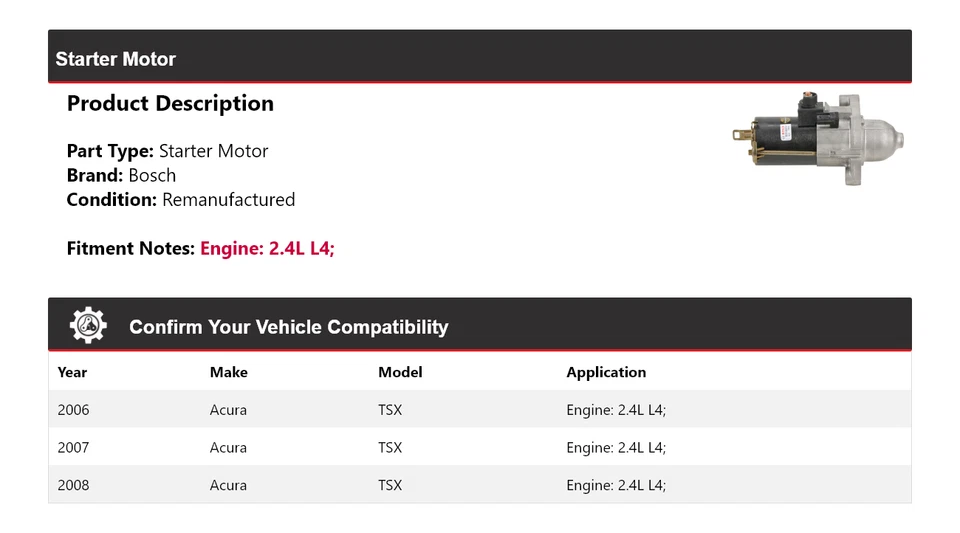Click the Condition: Remanufactured line
This screenshot has width=960, height=533.
pyautogui.click(x=180, y=199)
